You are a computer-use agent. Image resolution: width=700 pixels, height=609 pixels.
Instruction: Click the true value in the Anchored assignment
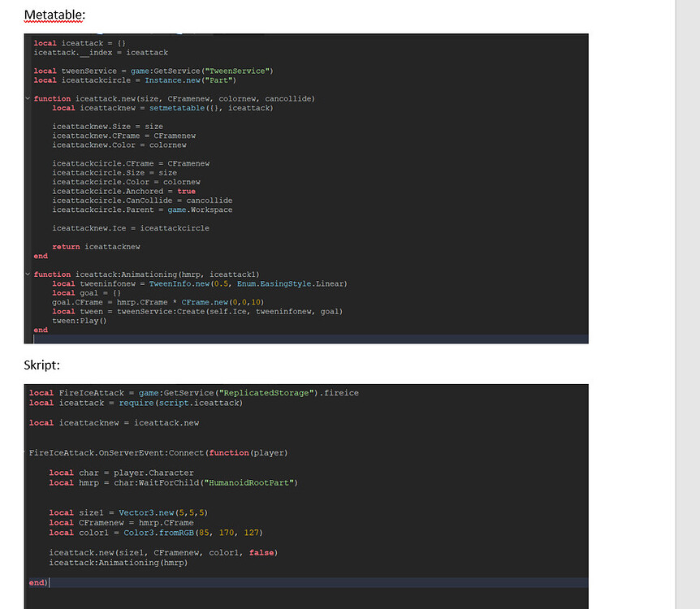click(185, 191)
